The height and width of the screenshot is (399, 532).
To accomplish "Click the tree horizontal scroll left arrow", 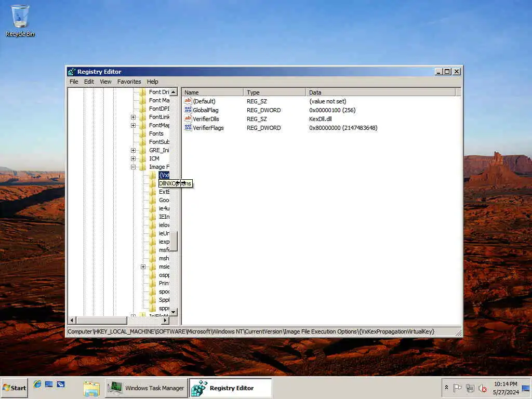I will point(72,320).
